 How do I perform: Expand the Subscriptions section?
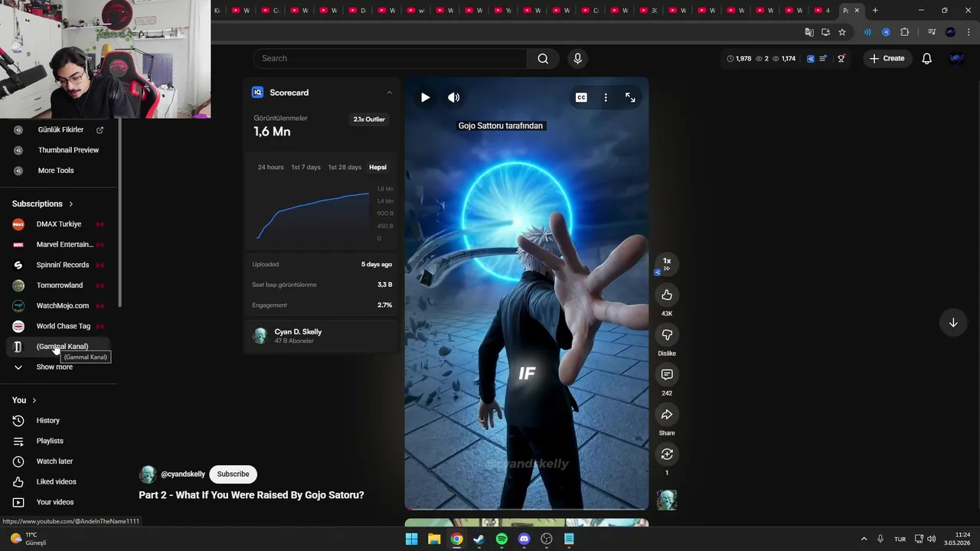[x=43, y=204]
